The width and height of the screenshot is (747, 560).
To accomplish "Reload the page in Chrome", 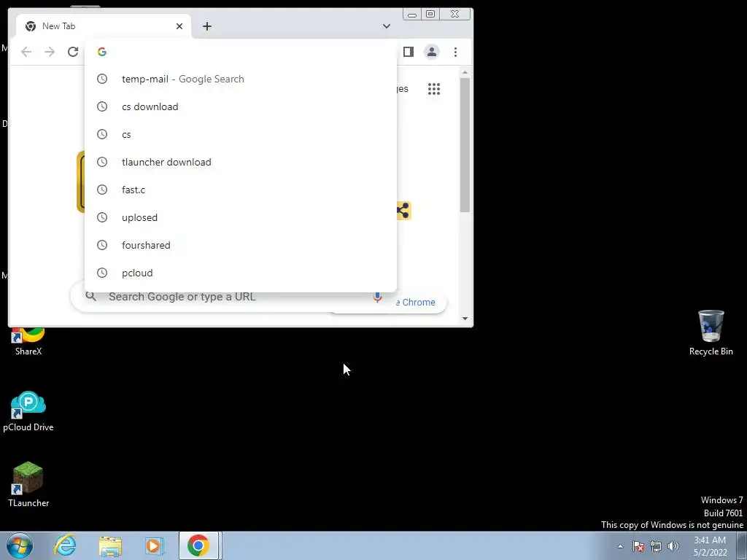I will tap(73, 52).
